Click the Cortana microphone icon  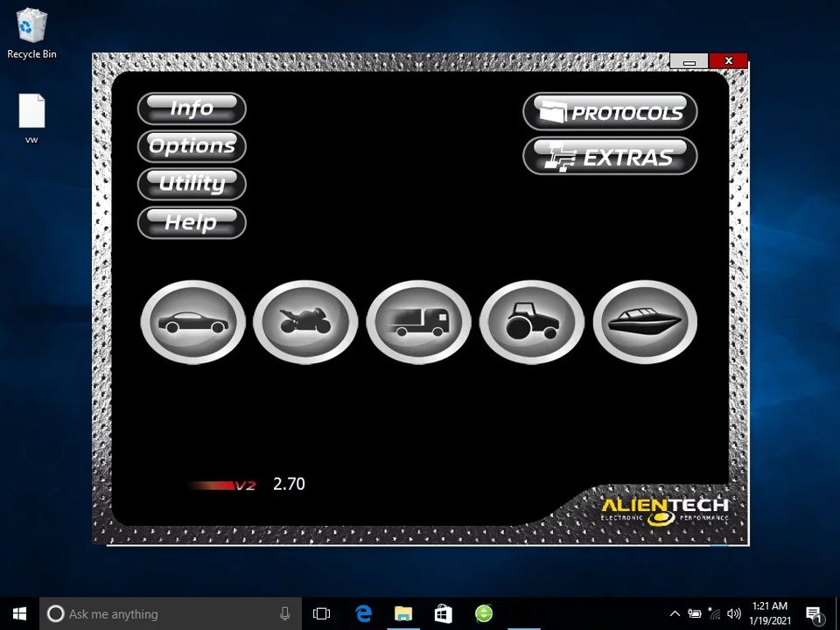click(285, 614)
